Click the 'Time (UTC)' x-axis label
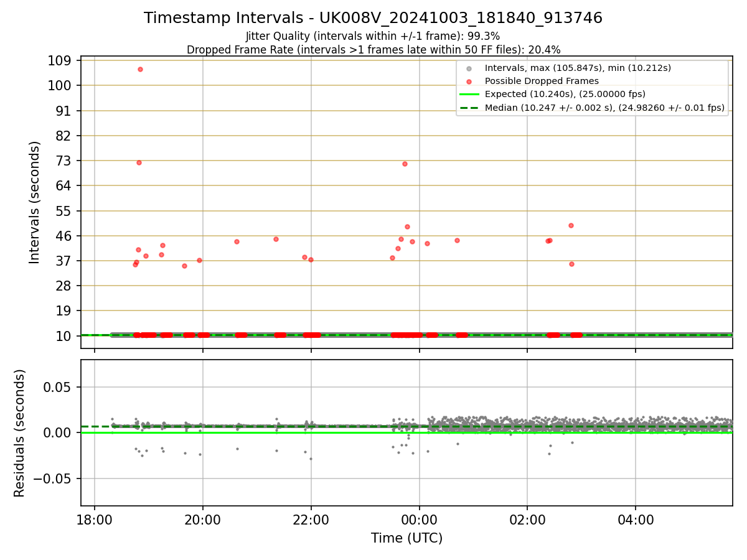 tap(406, 538)
